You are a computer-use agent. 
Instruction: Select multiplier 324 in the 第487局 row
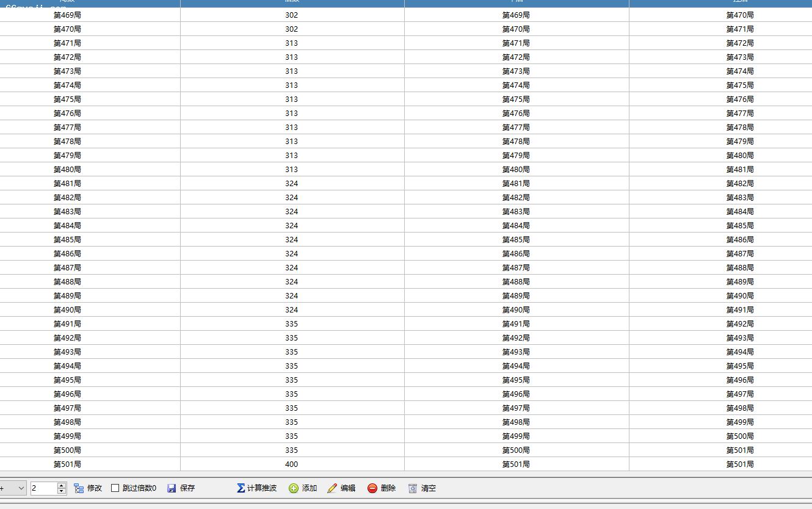(x=292, y=268)
